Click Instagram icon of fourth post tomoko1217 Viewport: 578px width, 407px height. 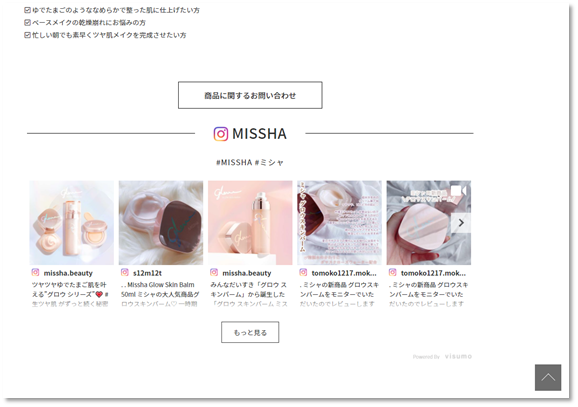pos(303,272)
